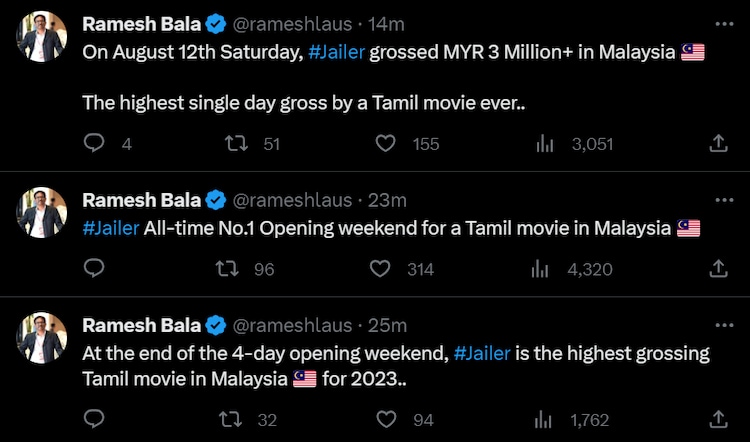Share the 4-day opening weekend tweet
The width and height of the screenshot is (750, 442).
pyautogui.click(x=718, y=420)
